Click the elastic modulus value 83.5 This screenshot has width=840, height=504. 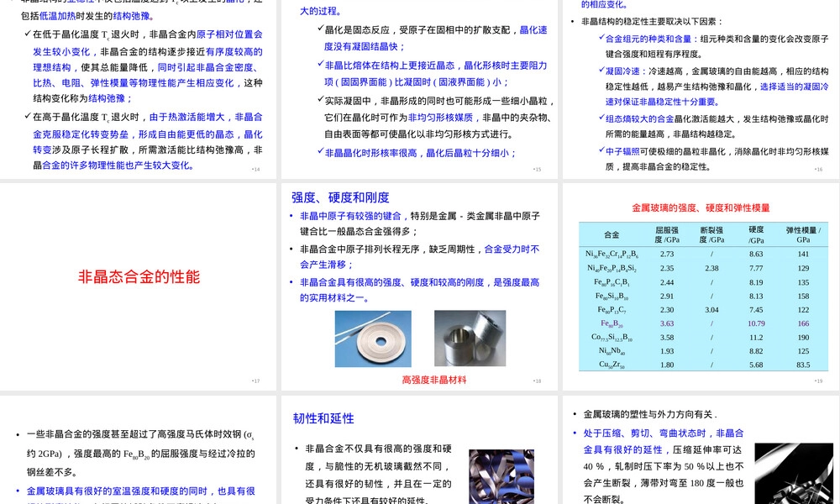803,365
